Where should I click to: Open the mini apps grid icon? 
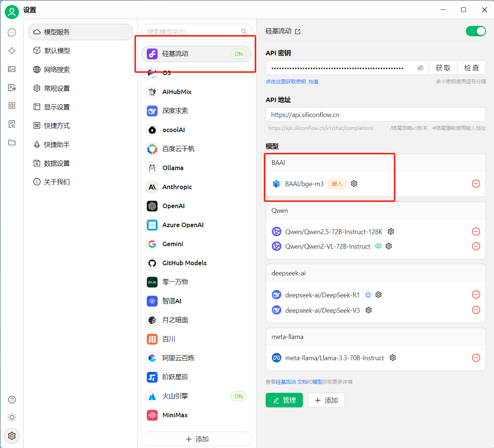point(12,106)
